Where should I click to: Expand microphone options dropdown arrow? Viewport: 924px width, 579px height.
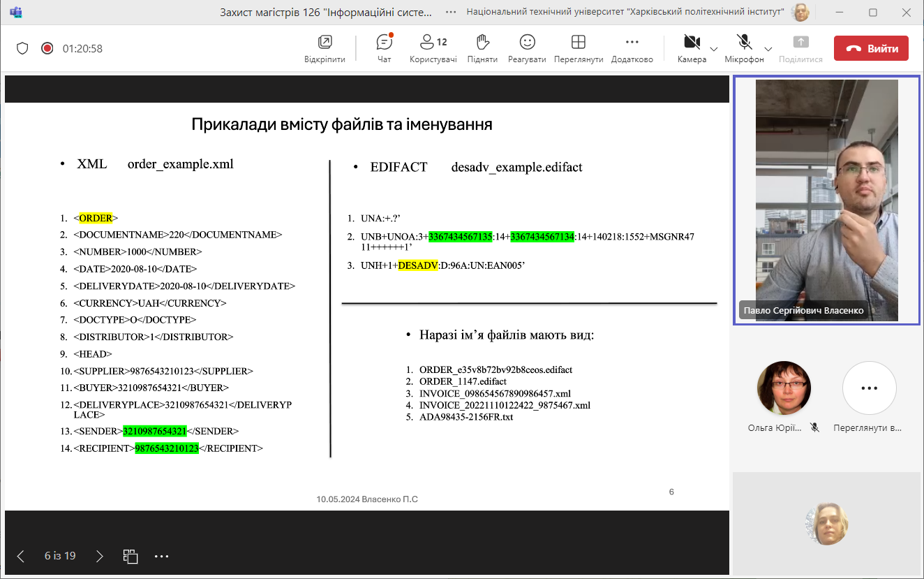[768, 49]
